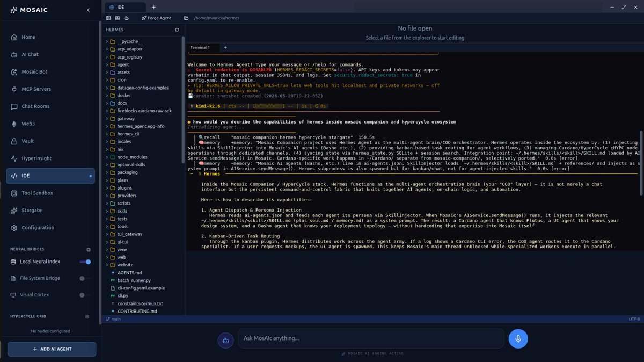Screen dimensions: 644x362
Task: Open Neural Bridges settings icon
Action: [89, 249]
